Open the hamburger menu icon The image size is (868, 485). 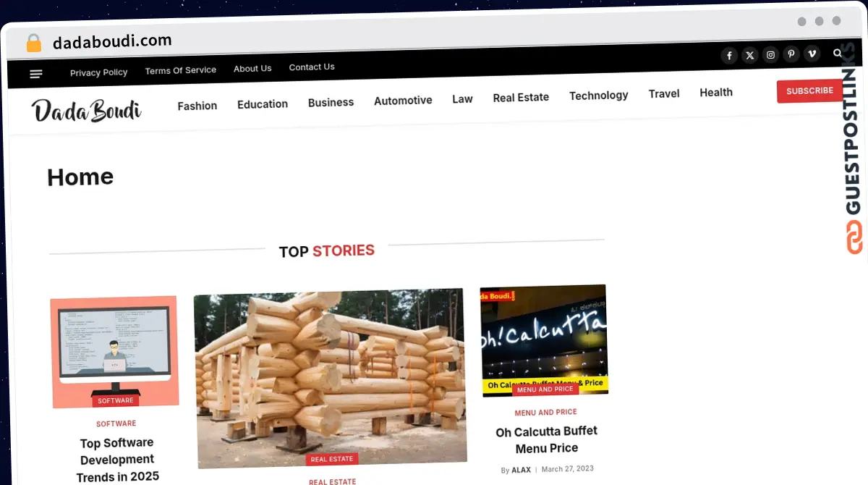(x=36, y=74)
